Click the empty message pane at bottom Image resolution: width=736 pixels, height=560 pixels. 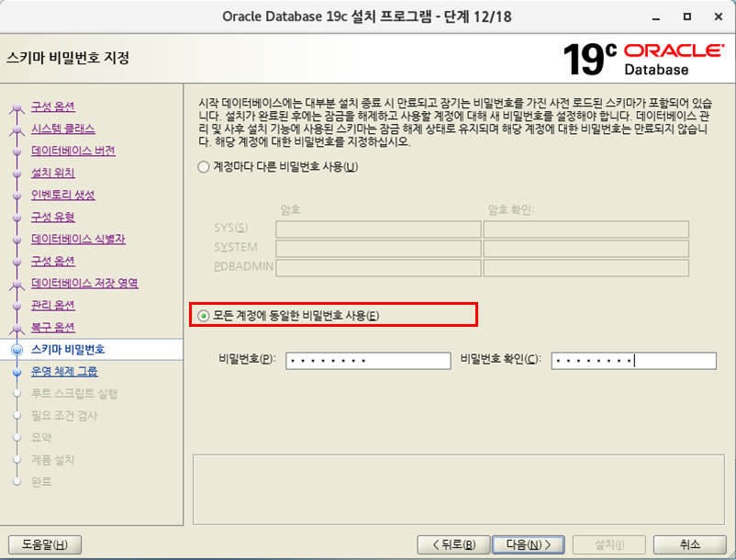[459, 489]
